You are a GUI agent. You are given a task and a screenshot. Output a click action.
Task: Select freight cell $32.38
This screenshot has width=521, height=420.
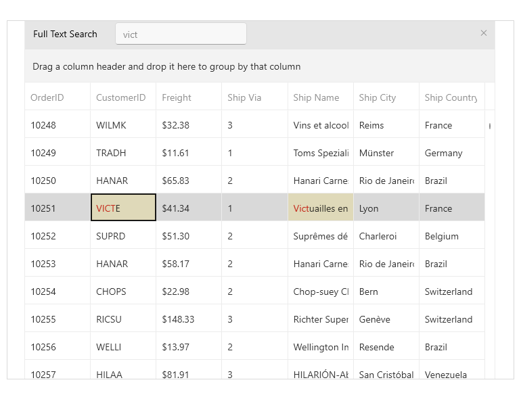coord(189,124)
